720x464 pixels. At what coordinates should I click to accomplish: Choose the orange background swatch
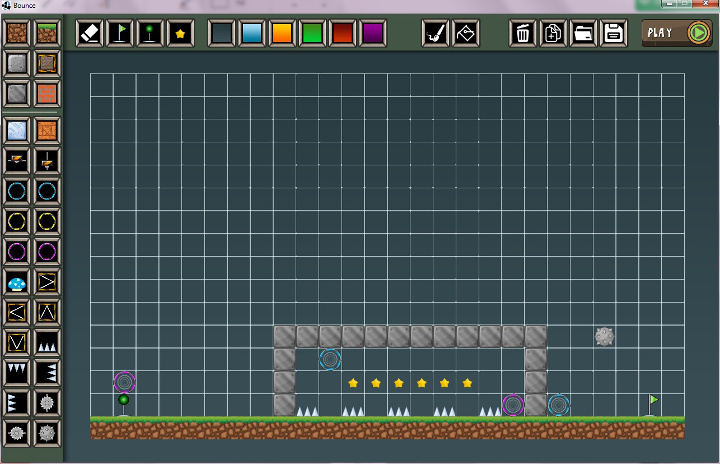tap(282, 33)
